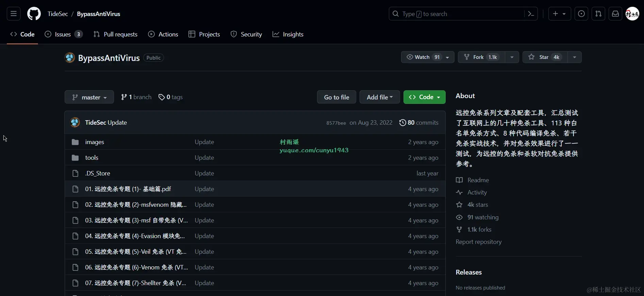Click the branch icon next to 1 branch
Image resolution: width=644 pixels, height=296 pixels.
point(124,97)
